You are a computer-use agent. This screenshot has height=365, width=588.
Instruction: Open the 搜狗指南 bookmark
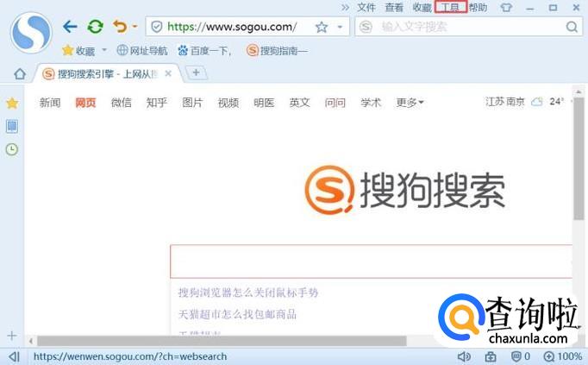click(277, 50)
